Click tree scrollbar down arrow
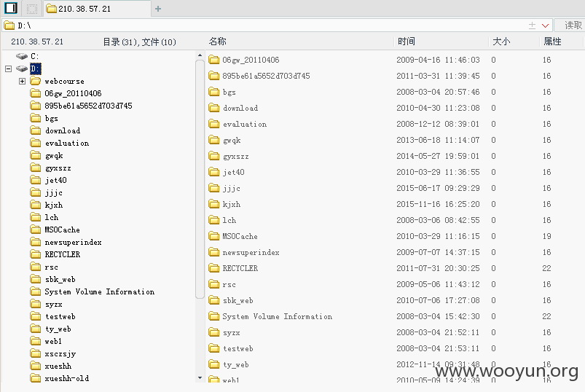 click(200, 378)
